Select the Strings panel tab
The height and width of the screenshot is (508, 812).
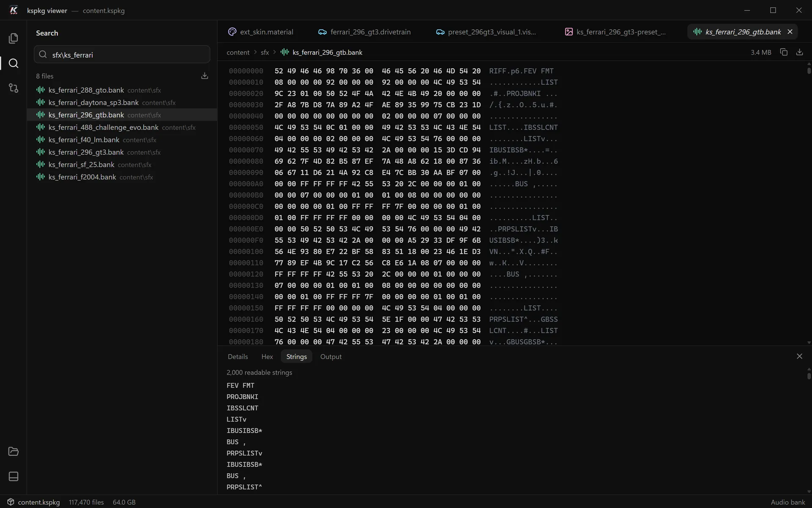[x=296, y=356]
